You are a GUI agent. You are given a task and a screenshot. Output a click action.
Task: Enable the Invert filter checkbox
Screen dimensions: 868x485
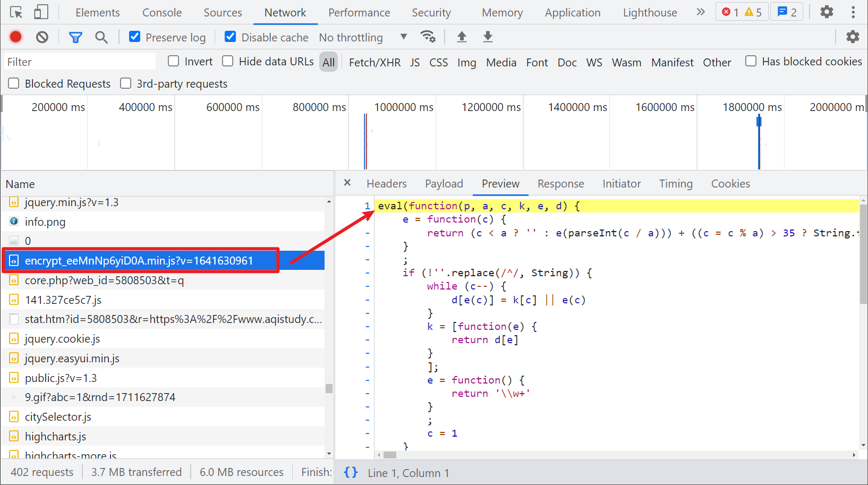coord(173,61)
